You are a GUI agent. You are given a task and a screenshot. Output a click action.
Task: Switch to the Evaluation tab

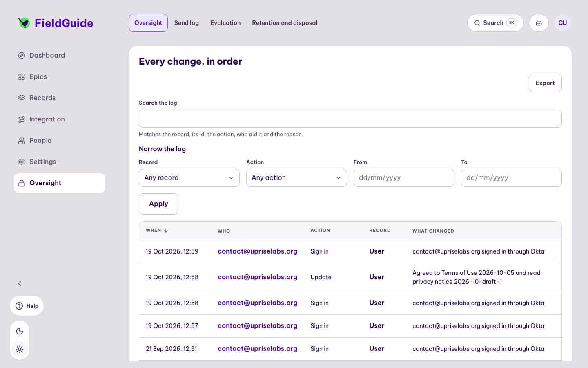pyautogui.click(x=225, y=23)
